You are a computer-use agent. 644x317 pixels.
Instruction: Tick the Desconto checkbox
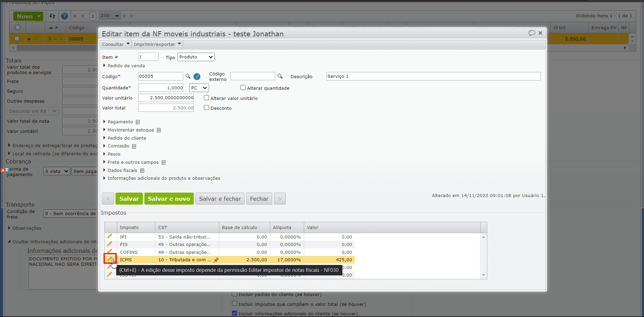[x=206, y=108]
